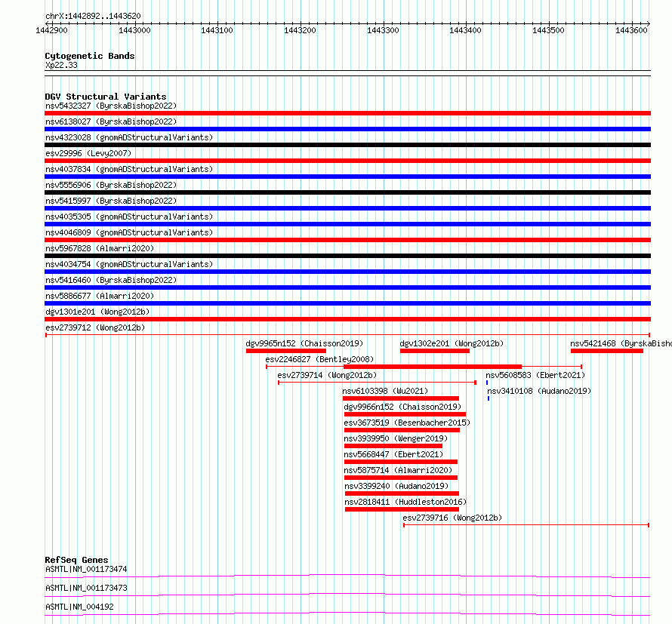Open the esv29996 (Levy2007) variant
The image size is (672, 624).
(88, 153)
